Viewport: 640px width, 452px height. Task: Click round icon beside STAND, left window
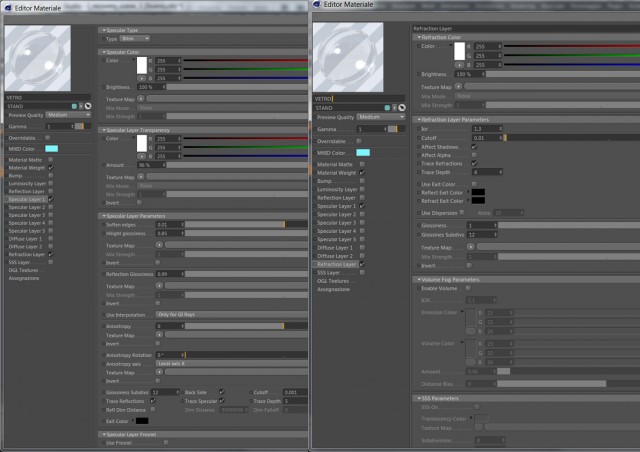tap(88, 106)
